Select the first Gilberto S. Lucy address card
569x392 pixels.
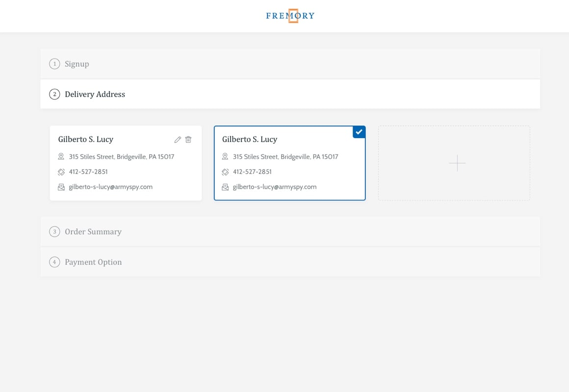126,163
